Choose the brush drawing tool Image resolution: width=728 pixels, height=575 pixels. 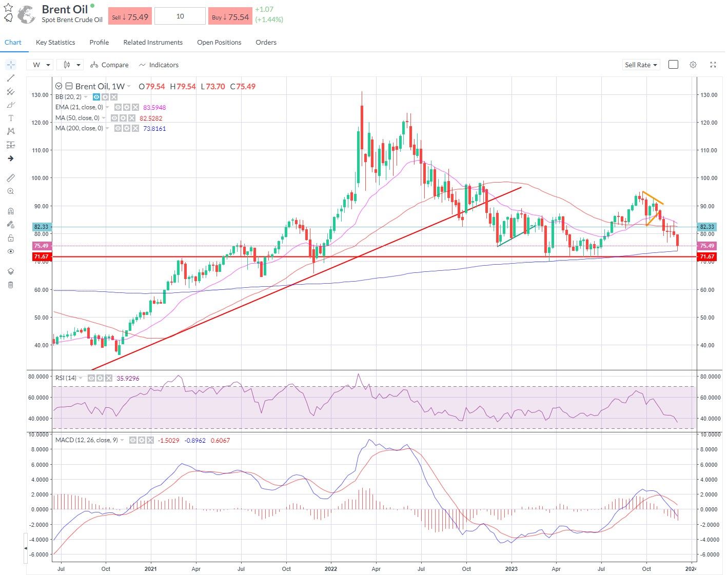point(11,105)
